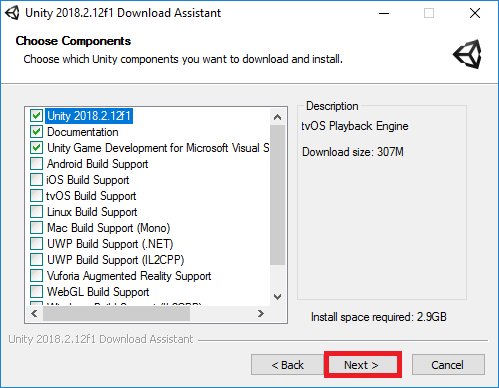Click the horizontal scroll right arrow
499x388 pixels.
(x=261, y=314)
